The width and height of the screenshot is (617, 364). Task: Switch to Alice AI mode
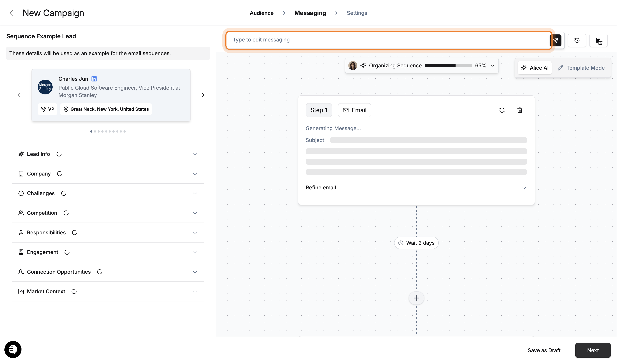tap(535, 68)
